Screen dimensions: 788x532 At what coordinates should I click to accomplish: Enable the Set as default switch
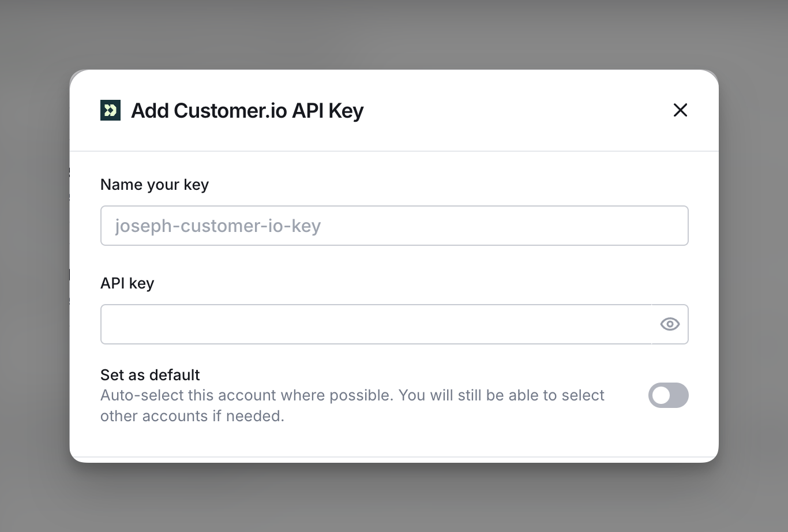[668, 395]
